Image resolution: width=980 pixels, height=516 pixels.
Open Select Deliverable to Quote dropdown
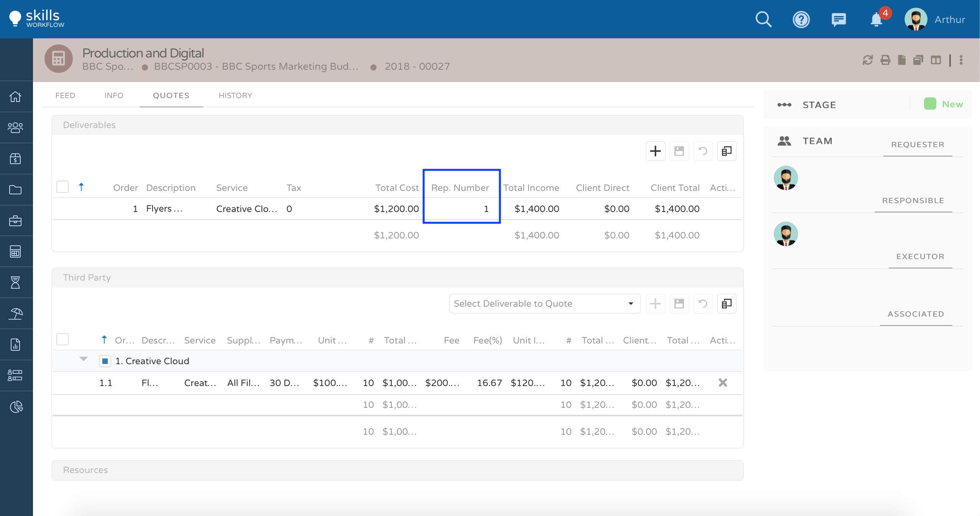tap(544, 304)
